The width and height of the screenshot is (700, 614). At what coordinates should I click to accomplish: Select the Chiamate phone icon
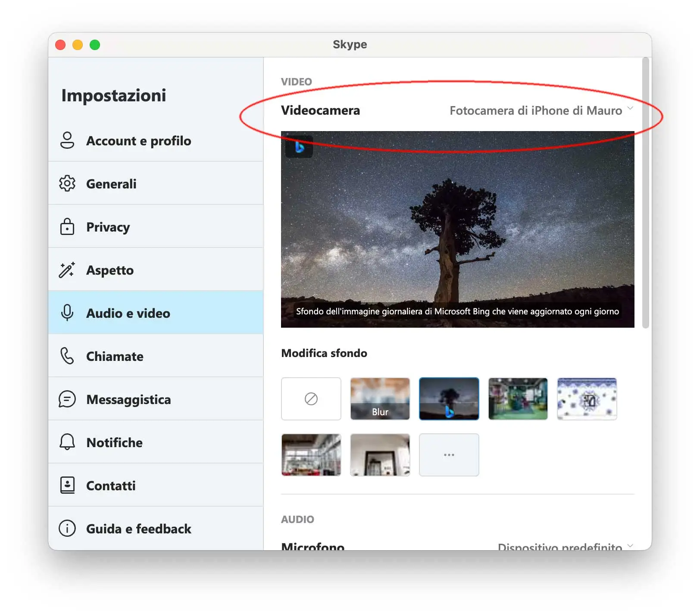68,356
